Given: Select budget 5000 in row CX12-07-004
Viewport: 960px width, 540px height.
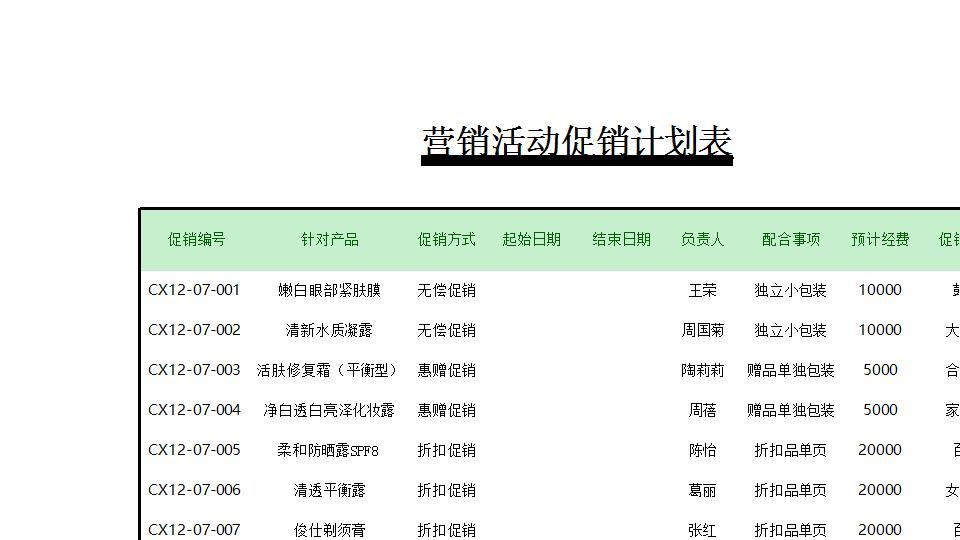Looking at the screenshot, I should click(x=880, y=410).
